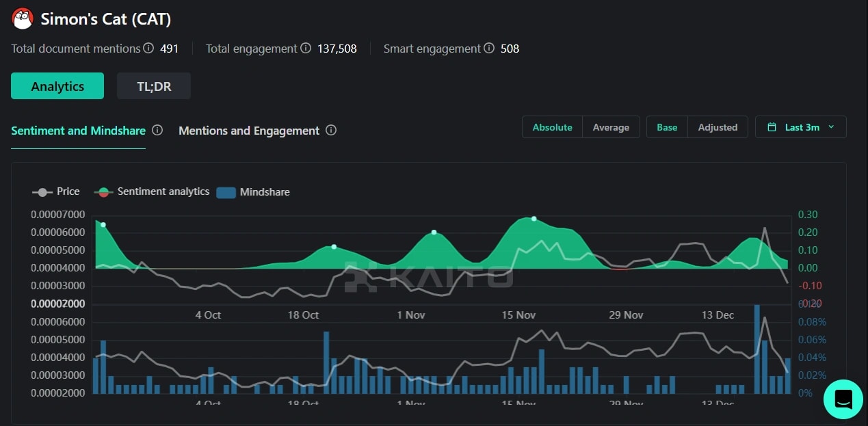Switch the chart to Average mode
Screen dimensions: 868x426
[610, 127]
